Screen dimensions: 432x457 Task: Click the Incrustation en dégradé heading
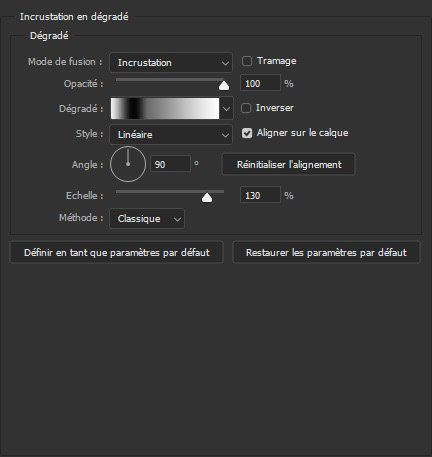coord(74,17)
